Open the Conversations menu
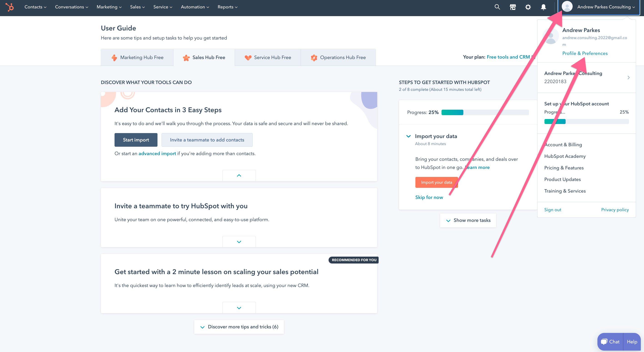Screen dimensions: 644x352 72,7
